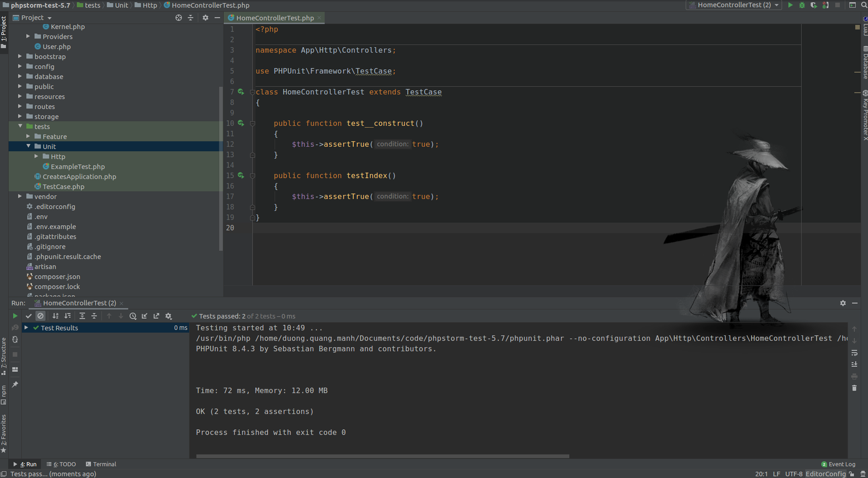The height and width of the screenshot is (478, 868).
Task: Clear console output with trash icon
Action: pyautogui.click(x=854, y=388)
